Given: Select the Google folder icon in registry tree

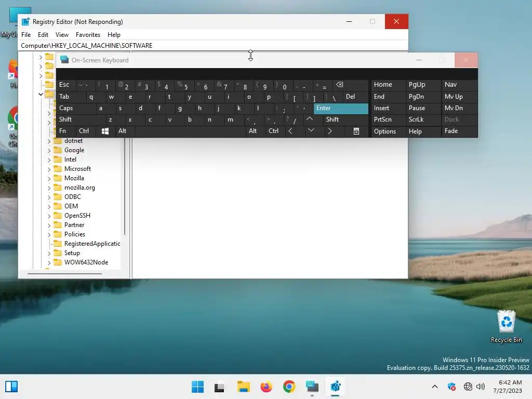Looking at the screenshot, I should pyautogui.click(x=58, y=150).
